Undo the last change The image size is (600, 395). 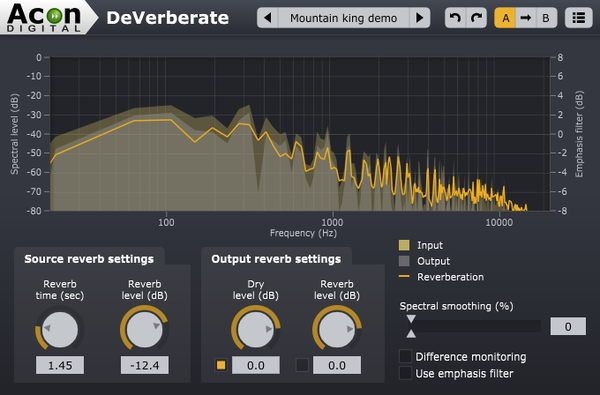pos(455,18)
